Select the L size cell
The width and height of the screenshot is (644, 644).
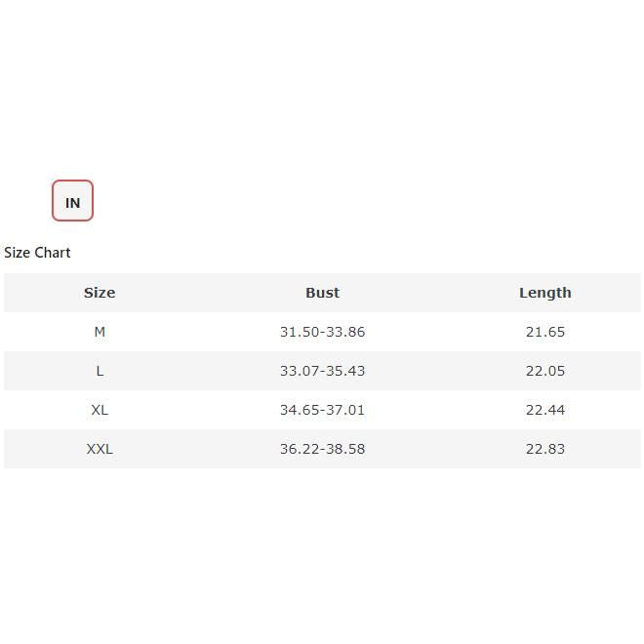[100, 371]
